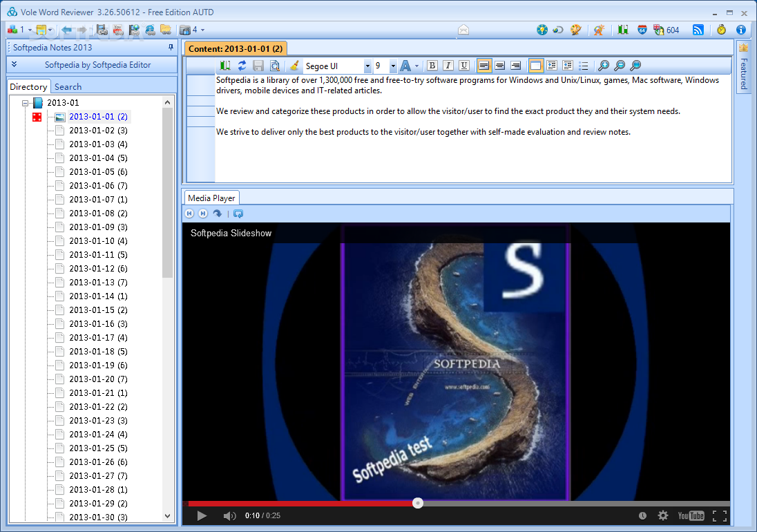Click the editor save floppy icon
The image size is (757, 532).
click(258, 66)
